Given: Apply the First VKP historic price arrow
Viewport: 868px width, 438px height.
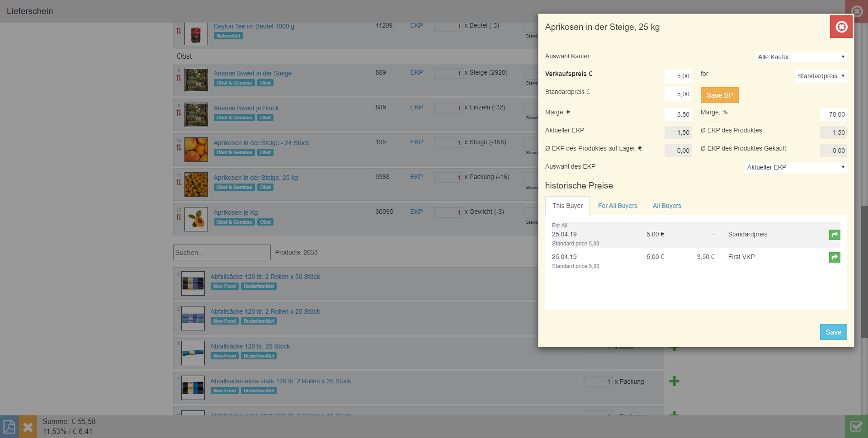Looking at the screenshot, I should point(834,257).
